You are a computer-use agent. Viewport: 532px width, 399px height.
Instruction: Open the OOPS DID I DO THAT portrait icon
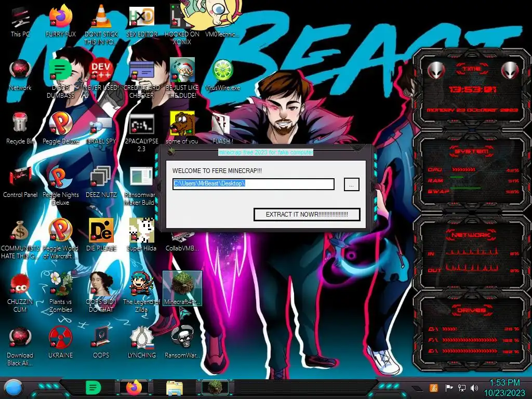click(x=101, y=293)
